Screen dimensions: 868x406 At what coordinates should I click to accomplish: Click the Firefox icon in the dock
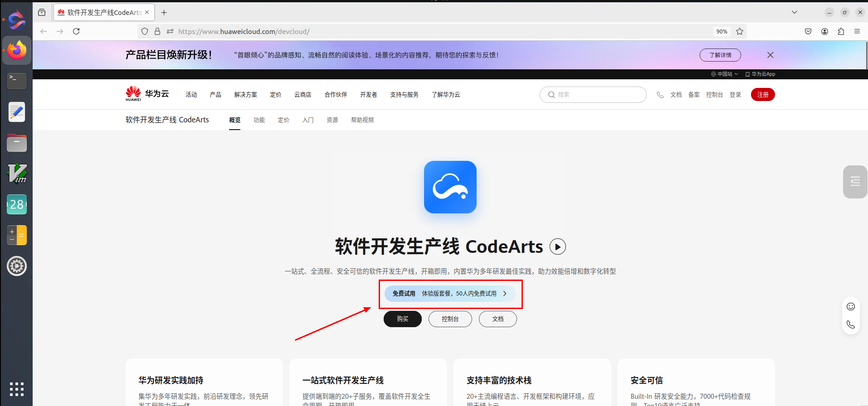(x=17, y=50)
